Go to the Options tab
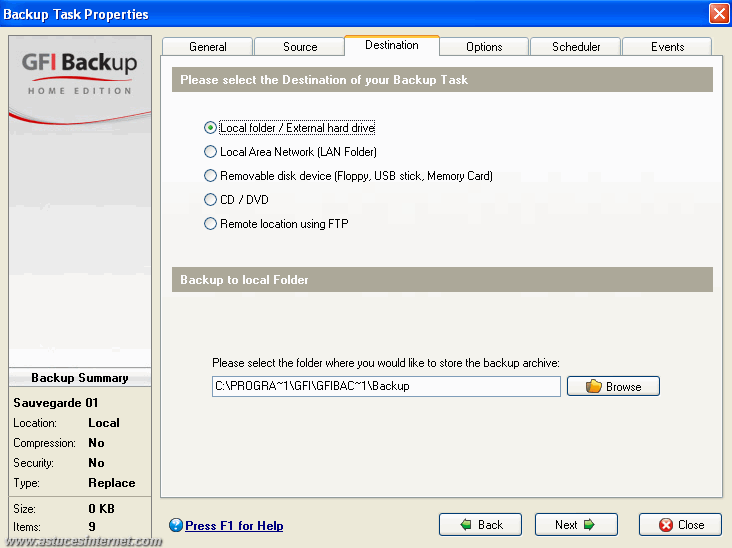The width and height of the screenshot is (732, 548). tap(484, 47)
